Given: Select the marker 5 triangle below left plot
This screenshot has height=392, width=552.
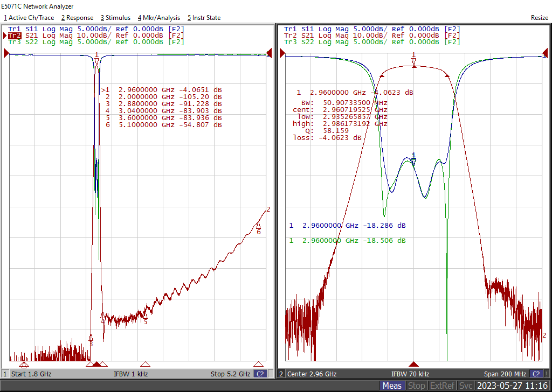Looking at the screenshot, I should pyautogui.click(x=144, y=365).
